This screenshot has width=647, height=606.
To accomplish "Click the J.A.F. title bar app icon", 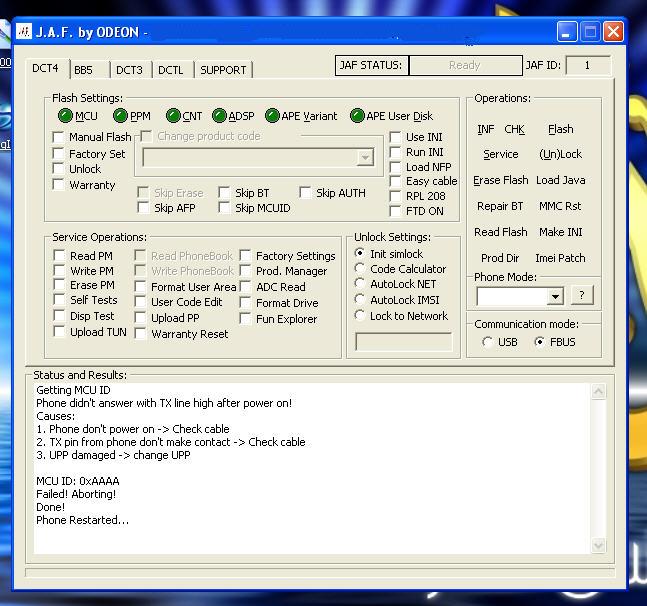I will [x=24, y=31].
